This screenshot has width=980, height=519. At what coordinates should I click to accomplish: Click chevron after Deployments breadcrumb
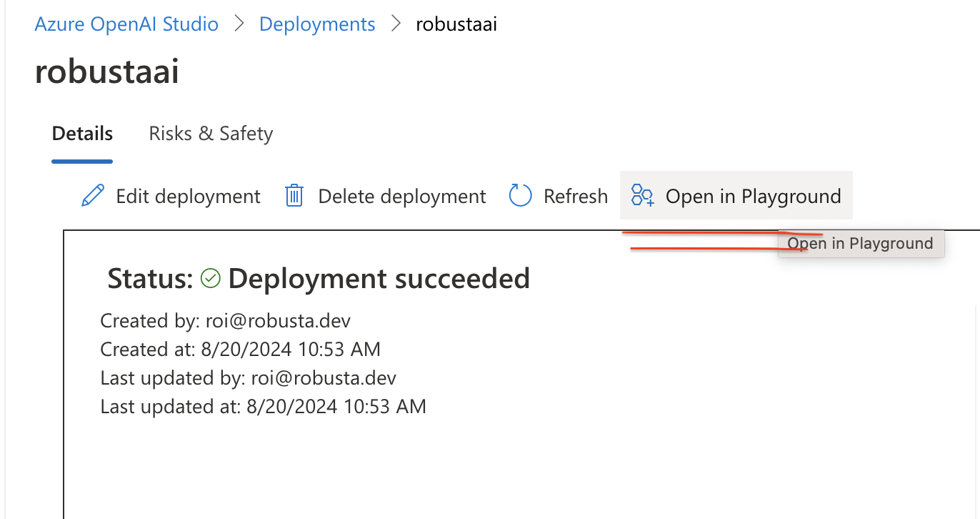click(396, 24)
